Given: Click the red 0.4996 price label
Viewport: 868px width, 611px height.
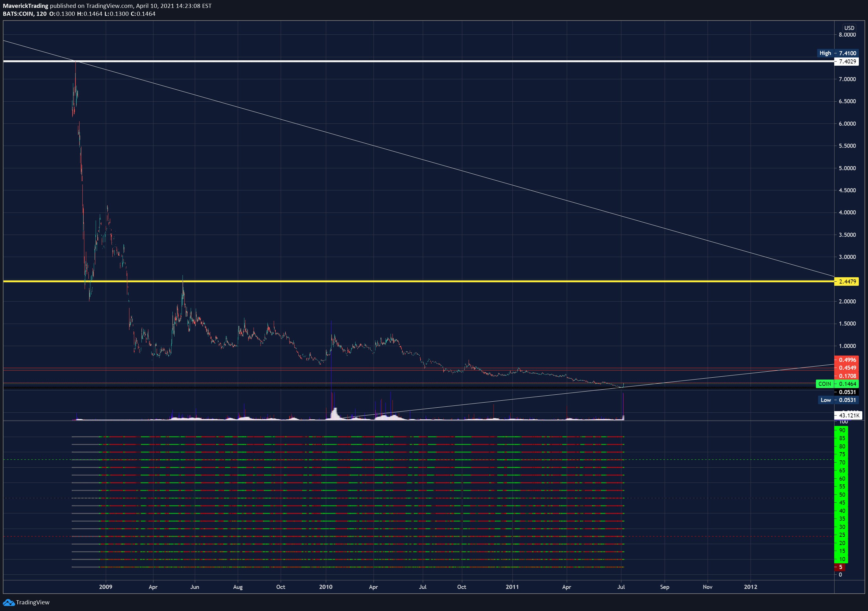Looking at the screenshot, I should click(847, 360).
